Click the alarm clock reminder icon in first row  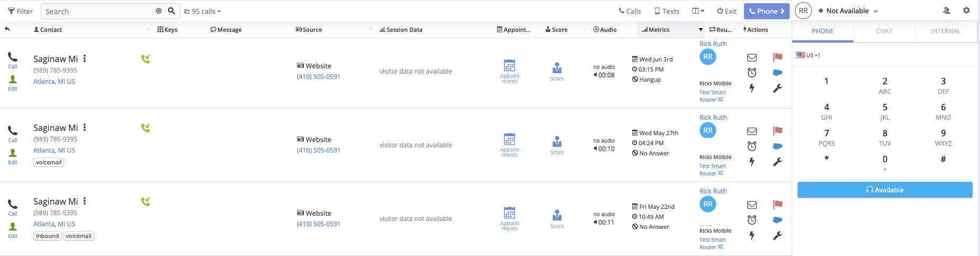(751, 73)
